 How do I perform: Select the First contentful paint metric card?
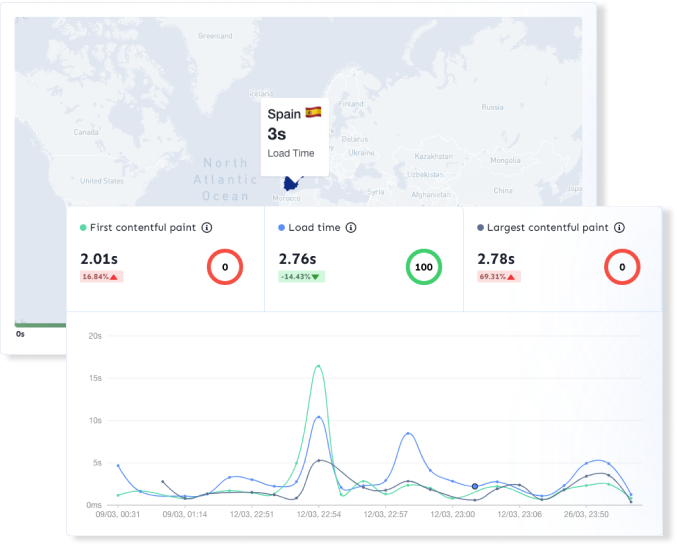164,258
